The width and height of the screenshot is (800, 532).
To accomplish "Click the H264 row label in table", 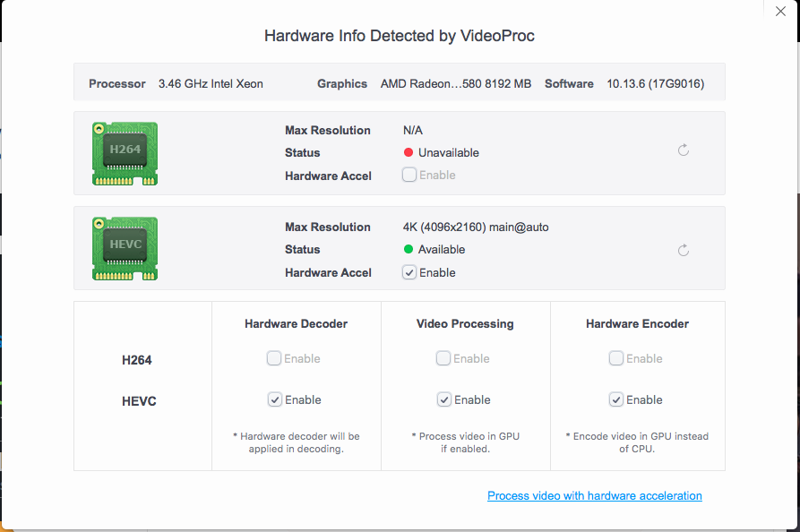I will click(137, 360).
